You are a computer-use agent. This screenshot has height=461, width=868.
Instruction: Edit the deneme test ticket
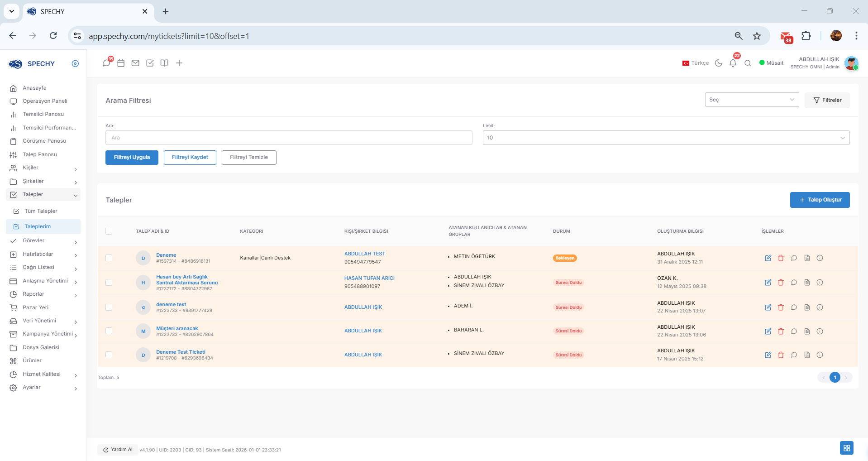[768, 307]
